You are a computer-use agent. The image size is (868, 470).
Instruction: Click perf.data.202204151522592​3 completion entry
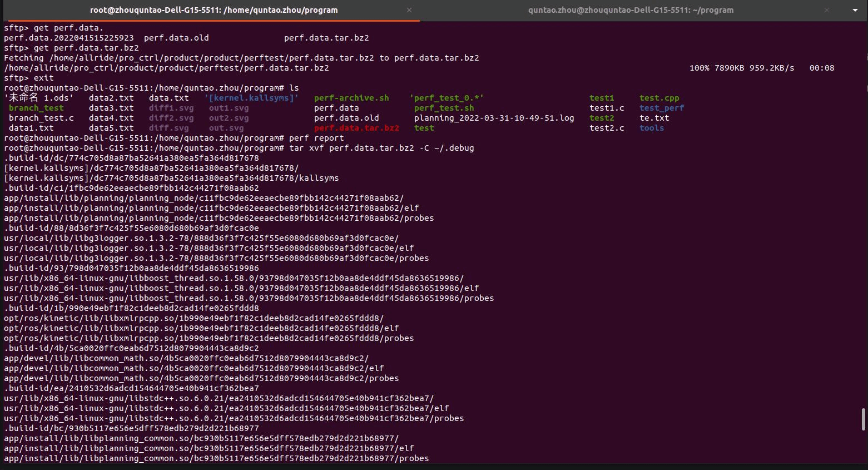(69, 38)
